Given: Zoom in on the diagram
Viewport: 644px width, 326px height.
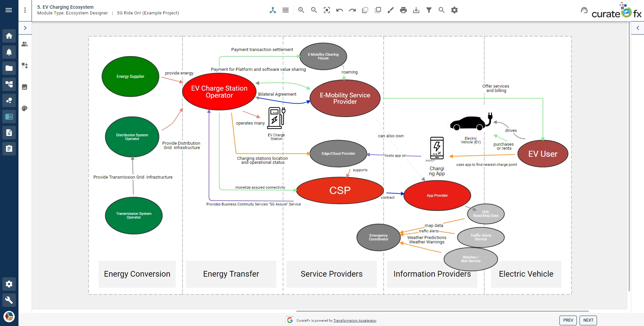Looking at the screenshot, I should pos(301,10).
